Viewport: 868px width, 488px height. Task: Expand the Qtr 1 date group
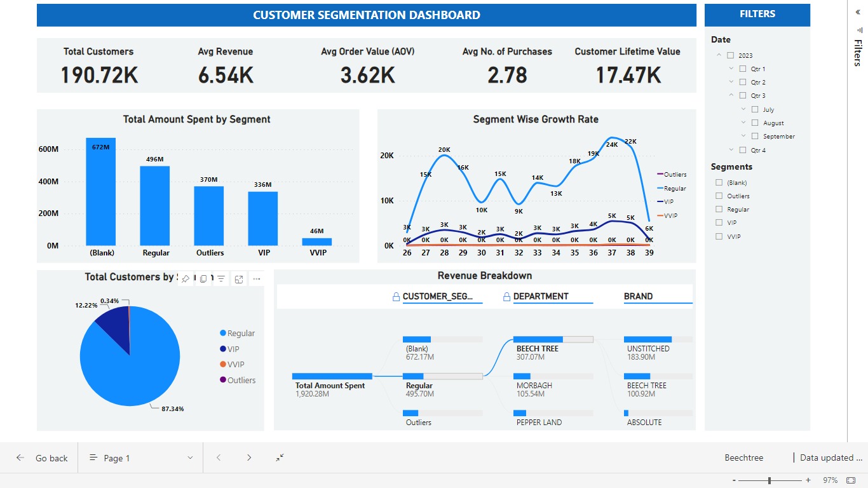click(731, 69)
